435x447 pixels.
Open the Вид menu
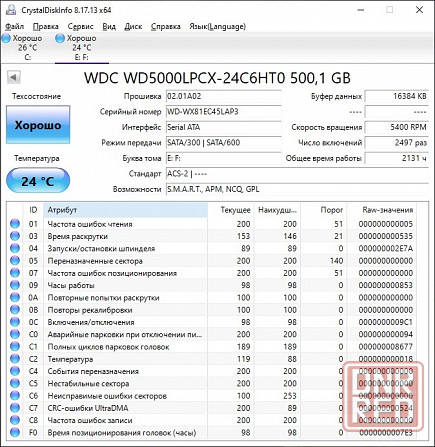coord(109,26)
